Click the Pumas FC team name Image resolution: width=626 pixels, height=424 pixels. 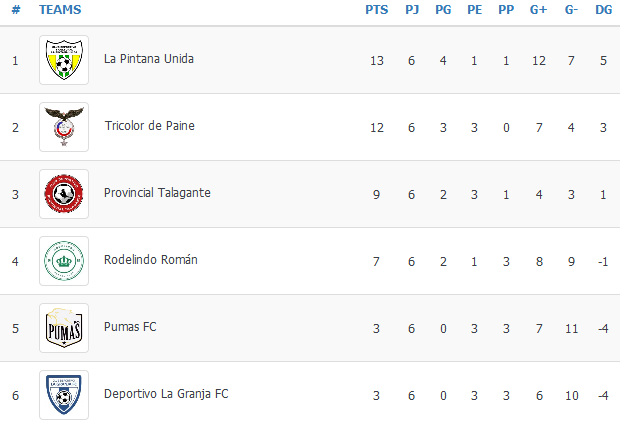pos(130,327)
